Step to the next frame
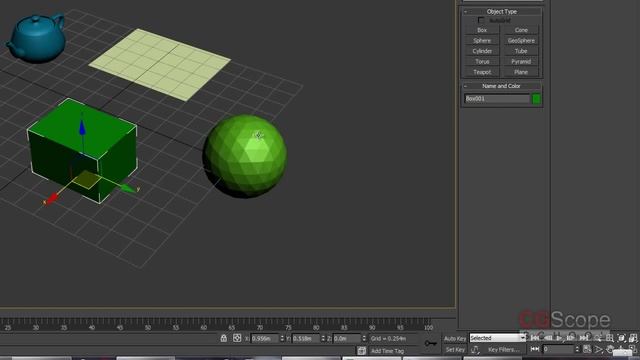The height and width of the screenshot is (360, 640). [571, 338]
